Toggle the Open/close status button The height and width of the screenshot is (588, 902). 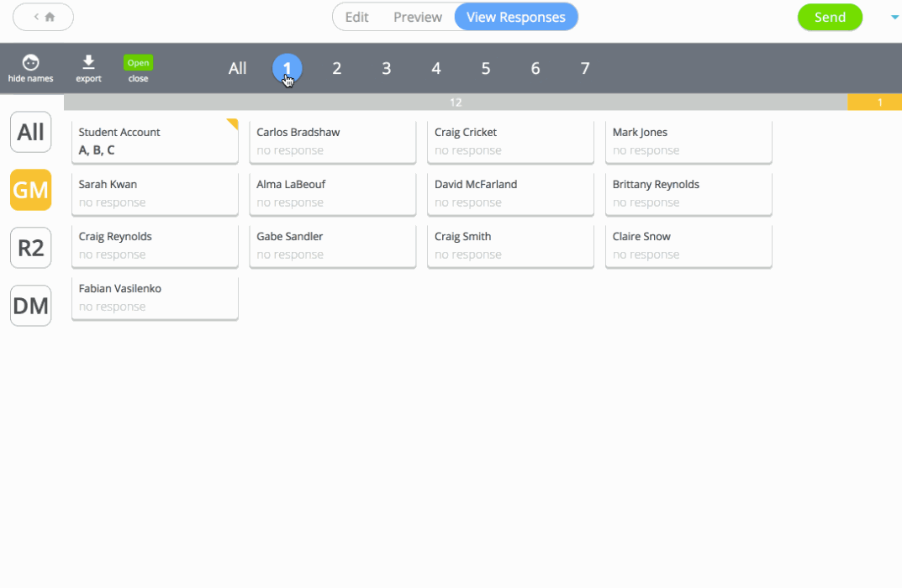(x=138, y=68)
